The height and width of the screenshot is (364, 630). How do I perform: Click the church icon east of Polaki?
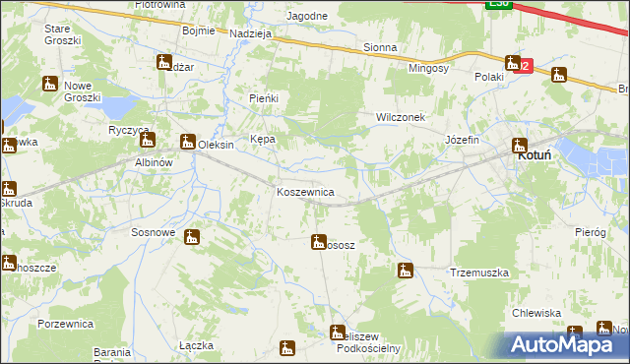559,75
